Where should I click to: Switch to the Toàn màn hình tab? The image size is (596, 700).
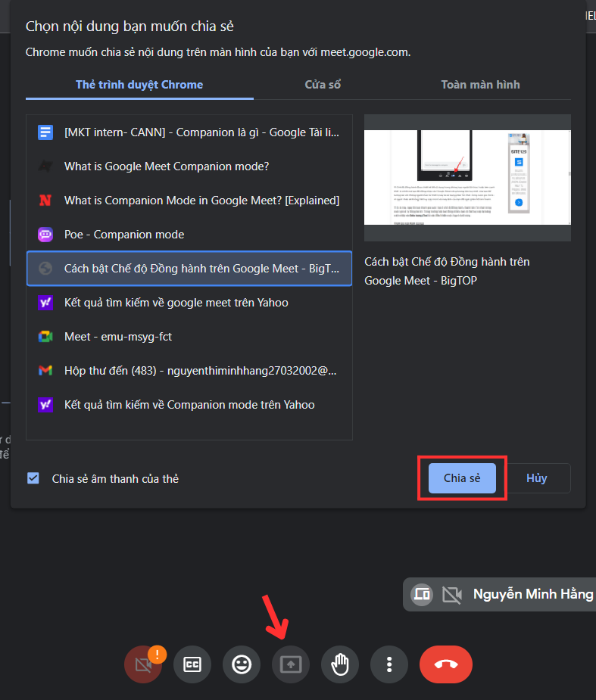pyautogui.click(x=480, y=85)
